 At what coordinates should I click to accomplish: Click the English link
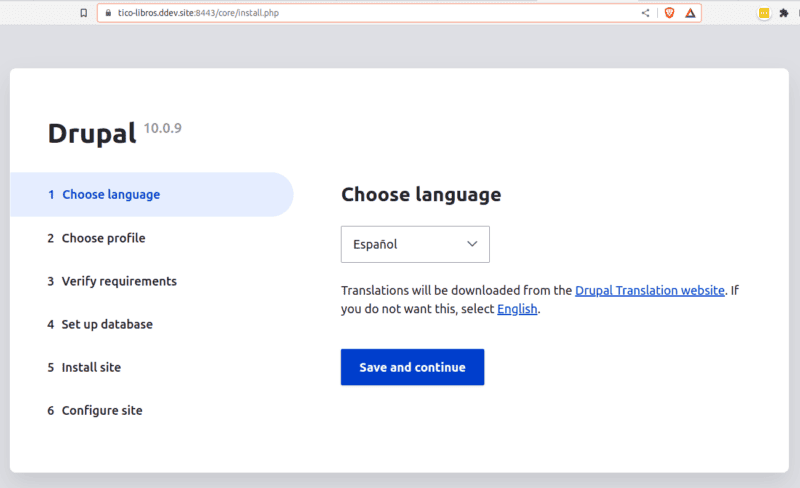tap(517, 309)
